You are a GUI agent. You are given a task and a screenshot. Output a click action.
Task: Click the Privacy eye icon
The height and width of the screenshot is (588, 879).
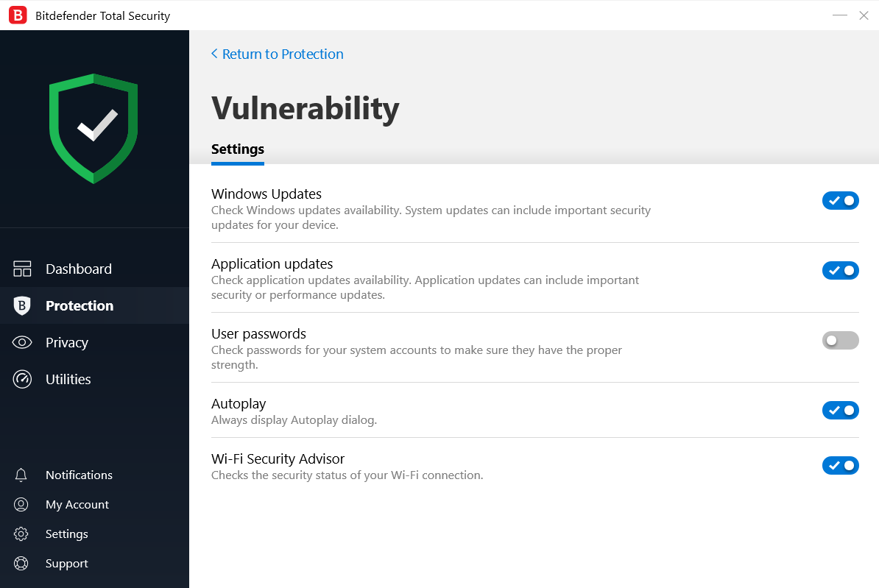pyautogui.click(x=22, y=342)
